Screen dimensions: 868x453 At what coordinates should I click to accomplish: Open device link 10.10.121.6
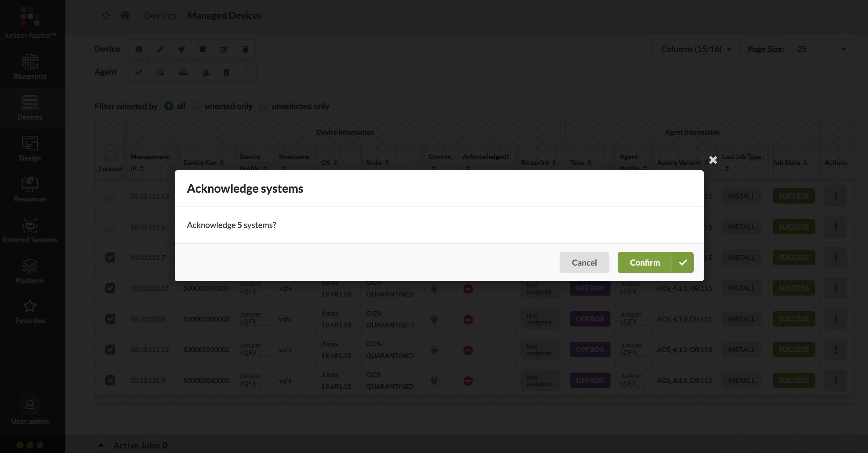point(148,227)
